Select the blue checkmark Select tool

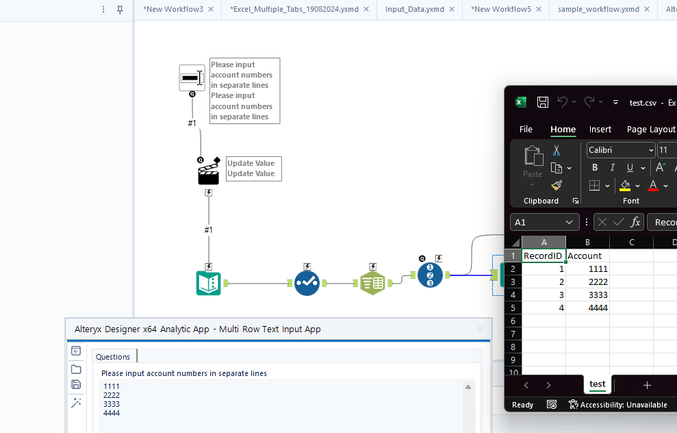tap(307, 283)
